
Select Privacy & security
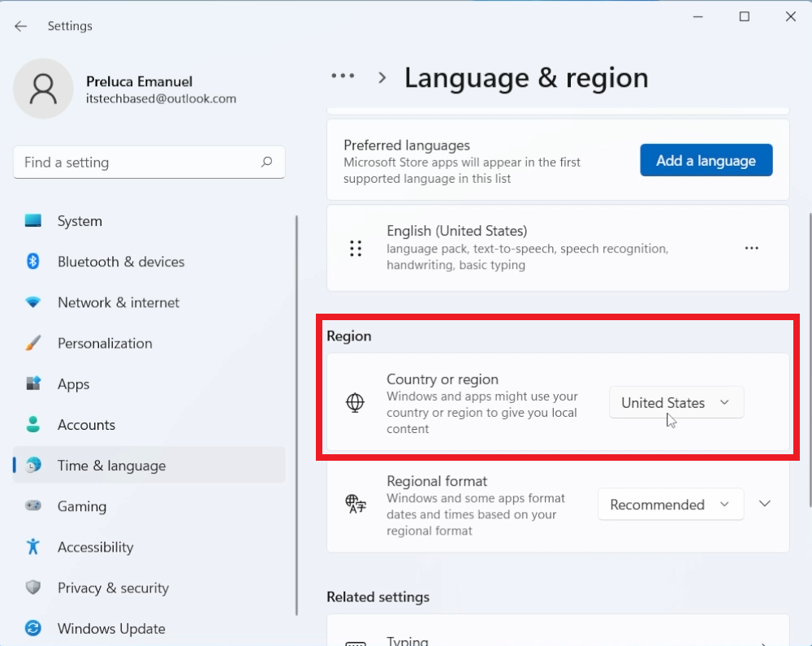(113, 587)
